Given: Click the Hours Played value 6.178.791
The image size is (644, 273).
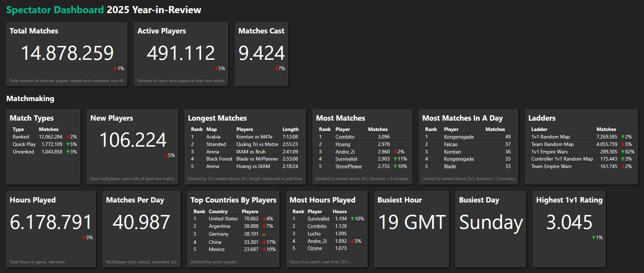Looking at the screenshot, I should [51, 222].
